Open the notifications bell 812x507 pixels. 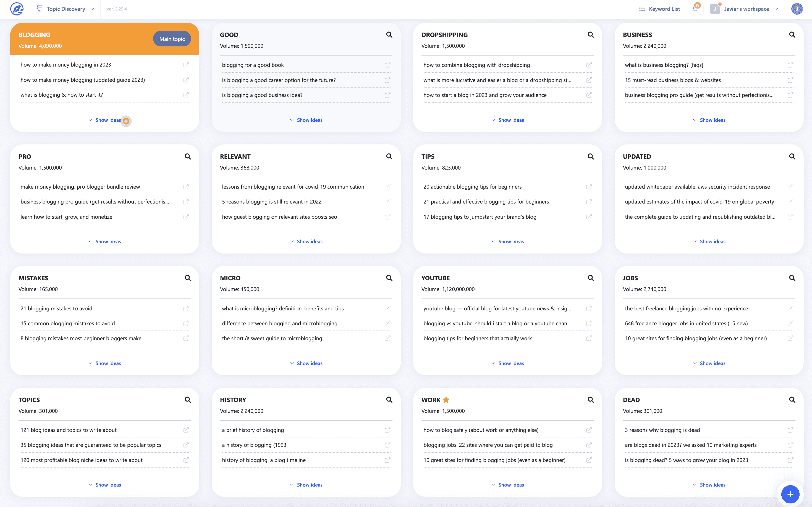coord(695,9)
